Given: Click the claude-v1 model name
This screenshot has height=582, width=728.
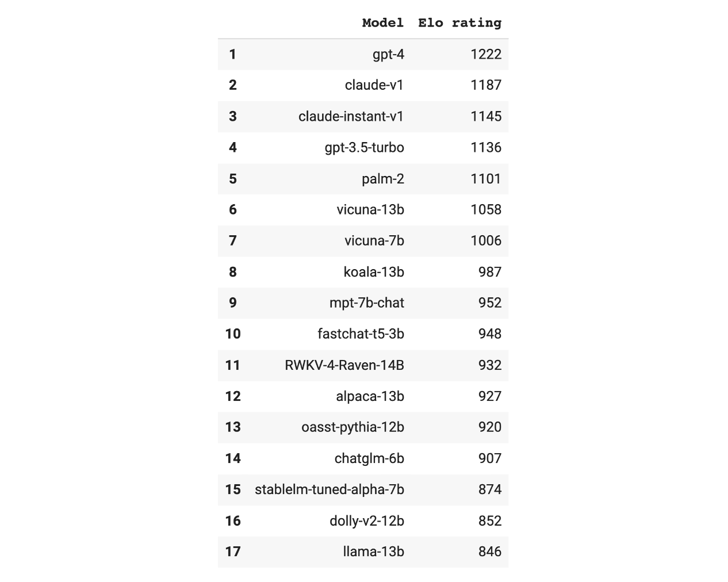Looking at the screenshot, I should point(374,85).
